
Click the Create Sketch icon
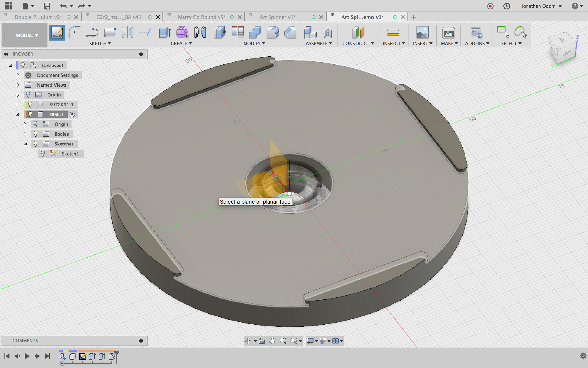point(57,33)
